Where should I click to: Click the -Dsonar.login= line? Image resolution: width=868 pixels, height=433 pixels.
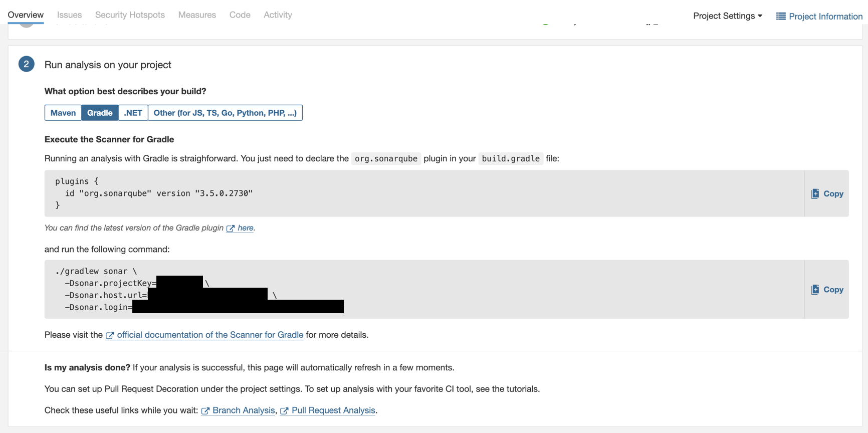204,307
